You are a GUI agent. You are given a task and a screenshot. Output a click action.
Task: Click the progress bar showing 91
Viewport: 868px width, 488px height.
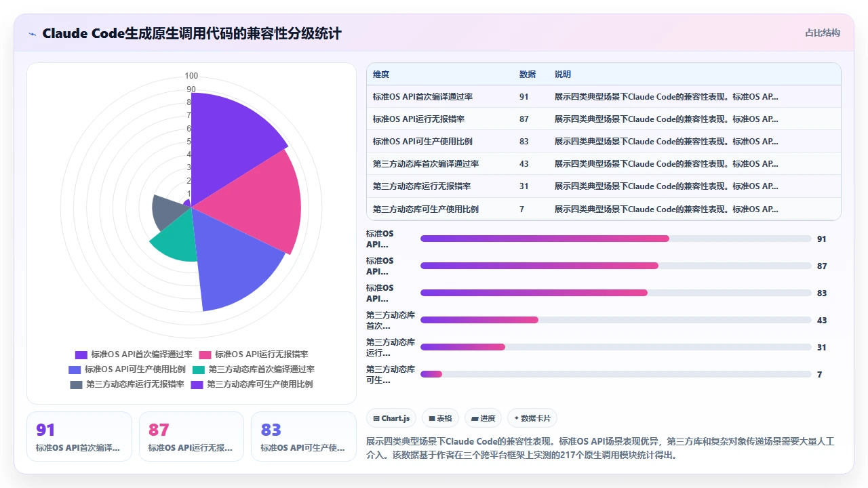[616, 239]
